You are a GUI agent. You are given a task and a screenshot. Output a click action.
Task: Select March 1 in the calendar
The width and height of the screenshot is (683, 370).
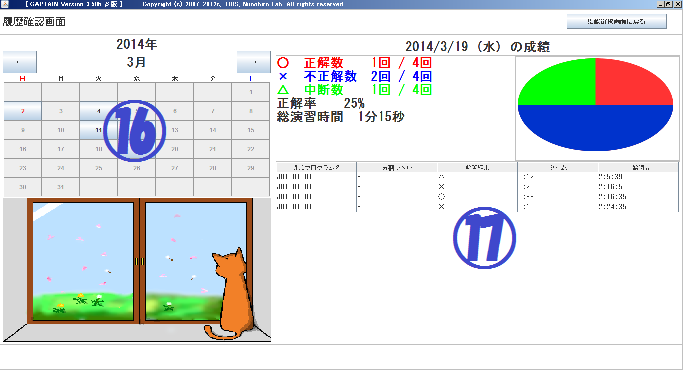point(251,92)
